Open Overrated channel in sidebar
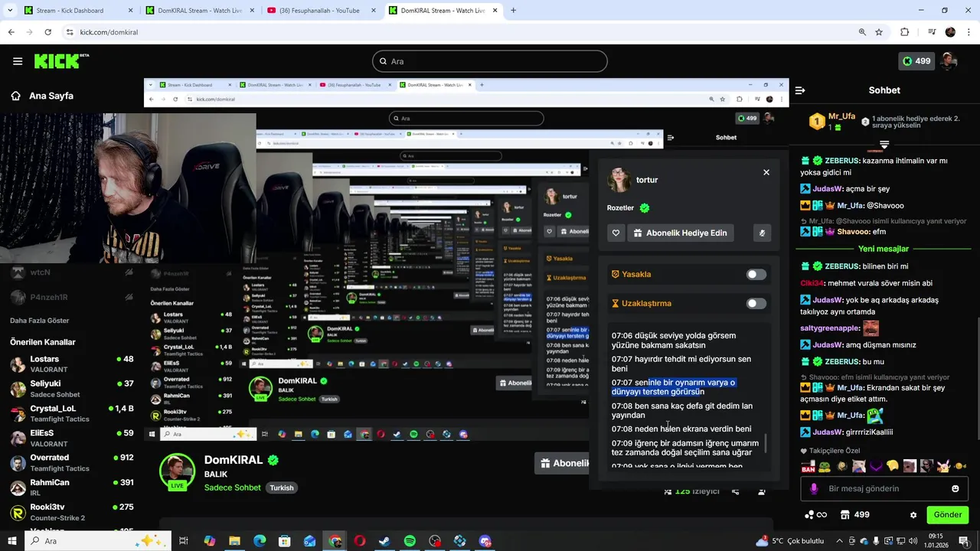 tap(72, 463)
